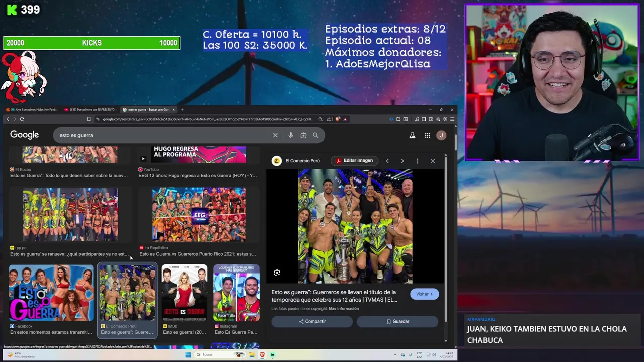Search inside image with Lens icon
This screenshot has width=644, height=362.
coord(277,273)
